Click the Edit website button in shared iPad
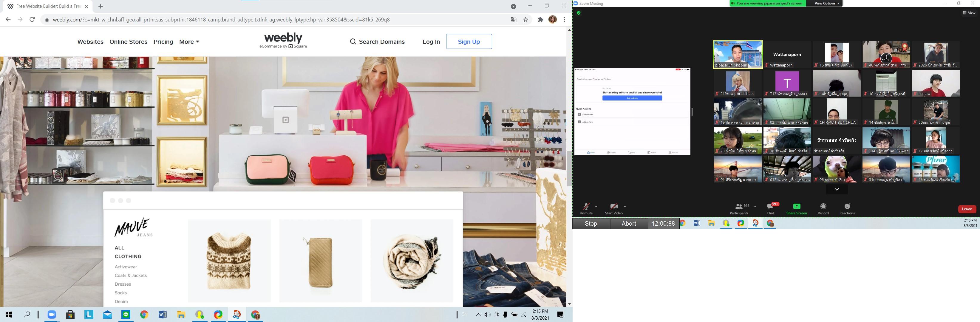The width and height of the screenshot is (980, 322). coord(632,98)
